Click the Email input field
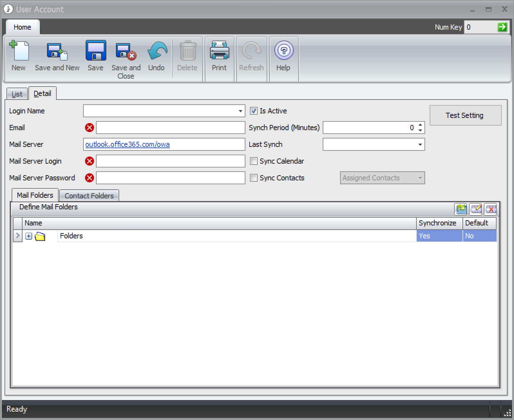Image resolution: width=514 pixels, height=420 pixels. [x=170, y=128]
